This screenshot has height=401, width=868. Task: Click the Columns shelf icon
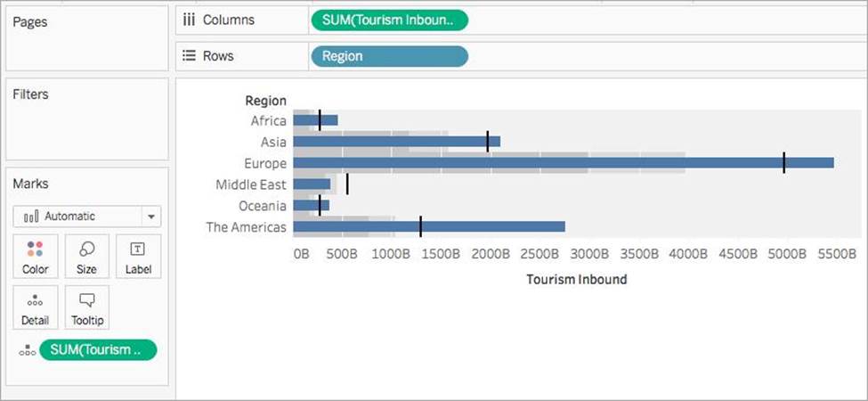point(189,20)
